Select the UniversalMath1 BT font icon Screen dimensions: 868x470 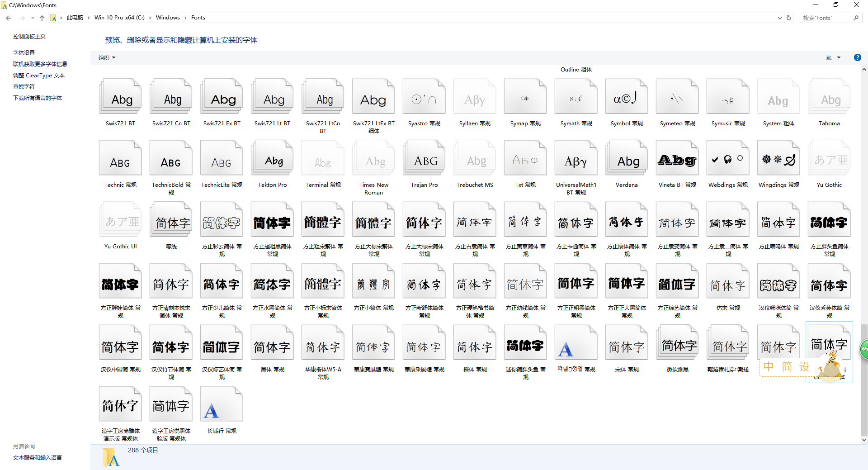tap(576, 158)
